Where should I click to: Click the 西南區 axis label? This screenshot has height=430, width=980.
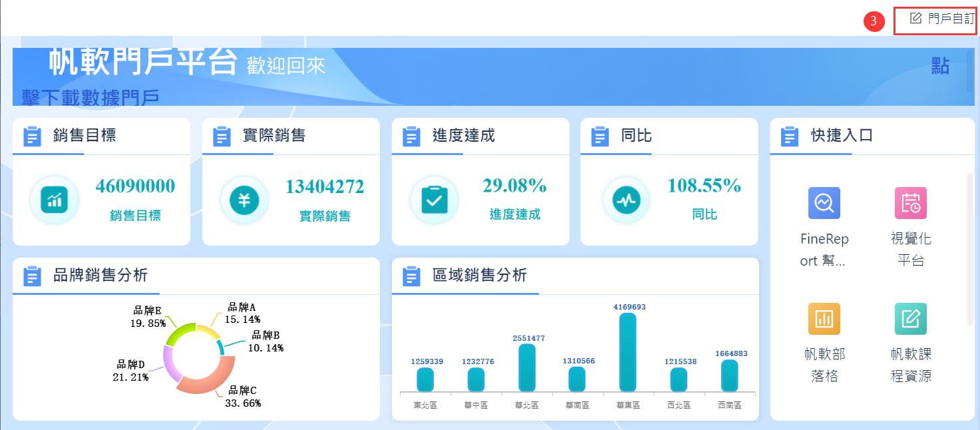click(x=729, y=405)
